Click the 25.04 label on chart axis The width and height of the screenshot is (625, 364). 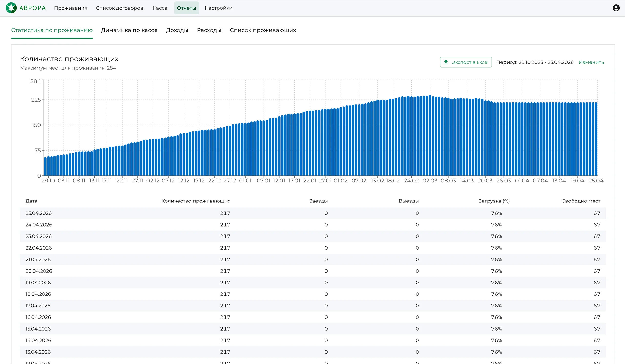tap(596, 181)
